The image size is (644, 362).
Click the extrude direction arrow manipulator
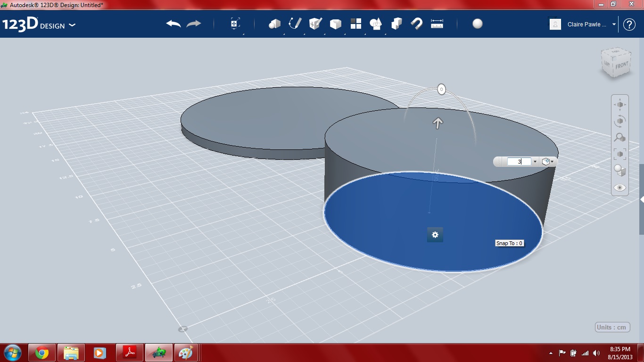[x=438, y=123]
